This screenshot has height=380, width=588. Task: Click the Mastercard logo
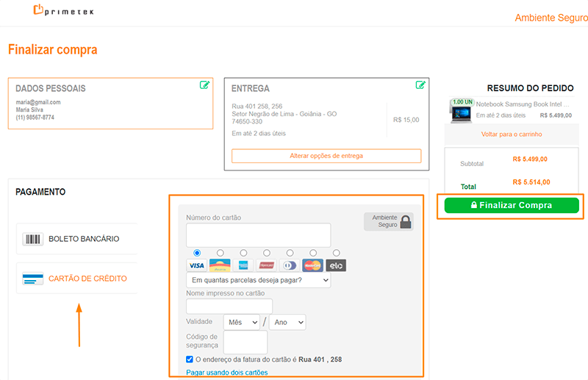point(312,265)
